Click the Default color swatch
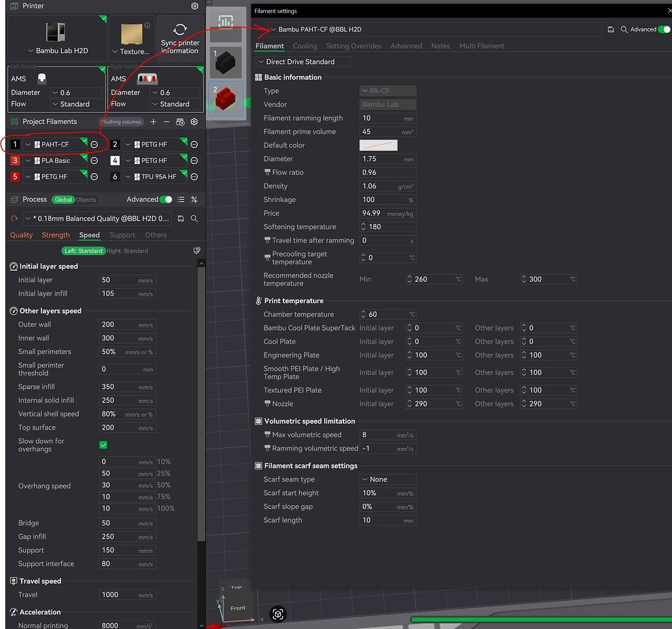The image size is (672, 629). [378, 145]
